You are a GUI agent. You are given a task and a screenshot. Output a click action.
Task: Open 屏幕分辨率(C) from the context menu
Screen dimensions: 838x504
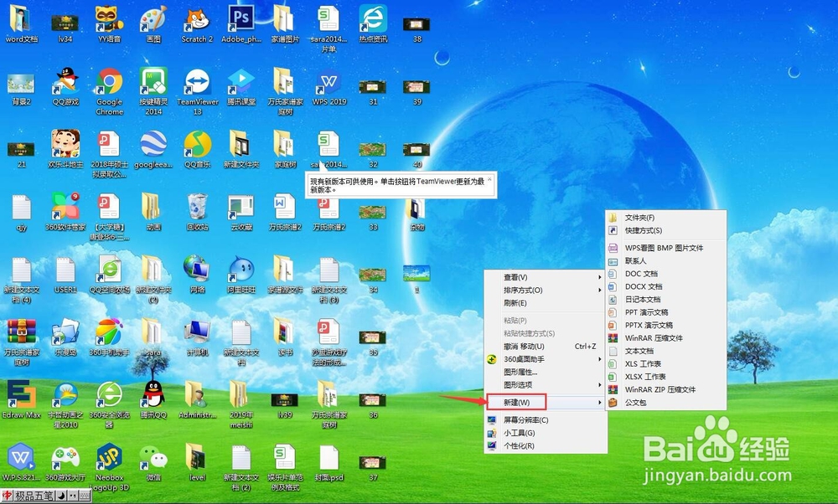click(546, 419)
